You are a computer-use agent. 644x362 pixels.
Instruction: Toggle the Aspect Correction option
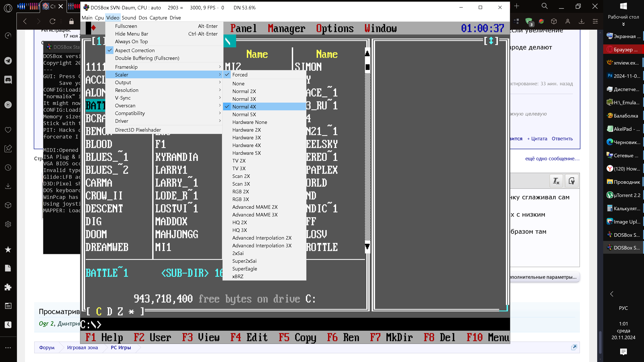point(135,50)
